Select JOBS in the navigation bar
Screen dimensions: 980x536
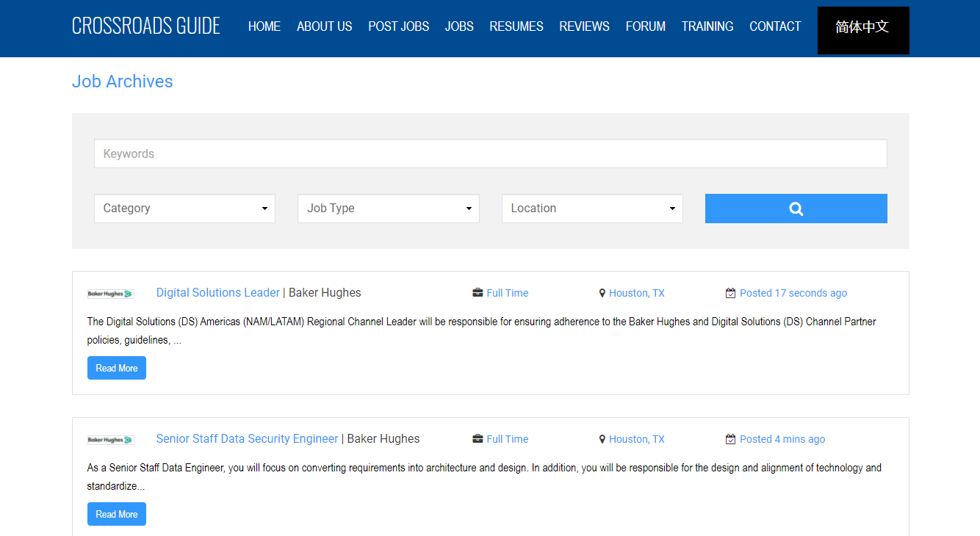click(x=459, y=26)
